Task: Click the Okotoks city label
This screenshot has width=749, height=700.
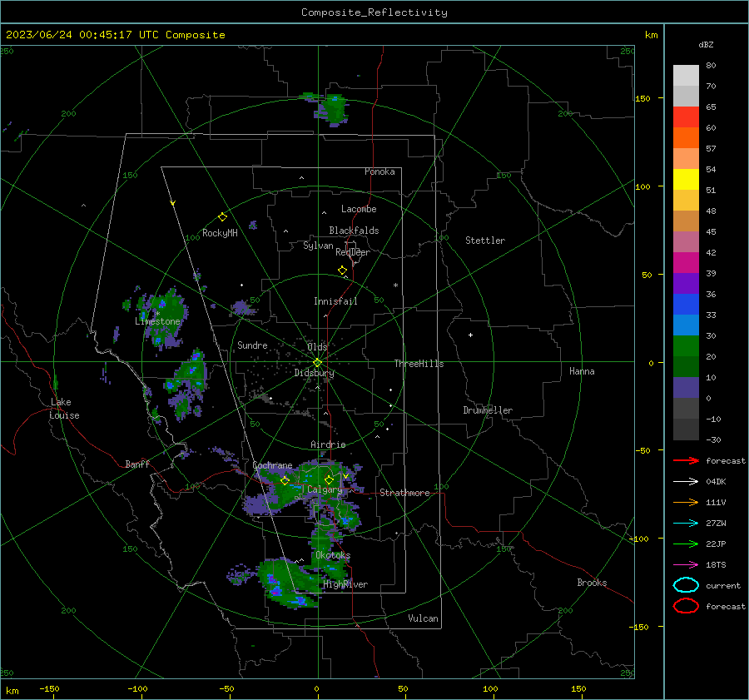Action: (x=333, y=555)
